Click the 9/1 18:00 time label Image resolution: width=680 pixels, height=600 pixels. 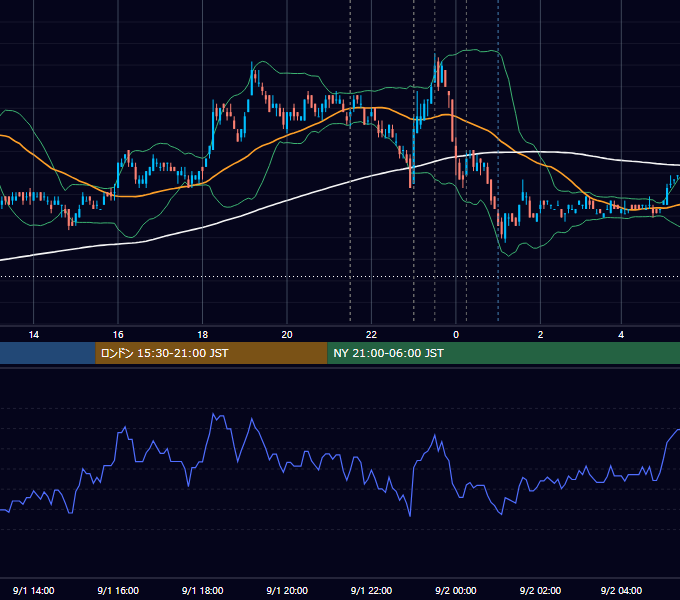[x=203, y=590]
